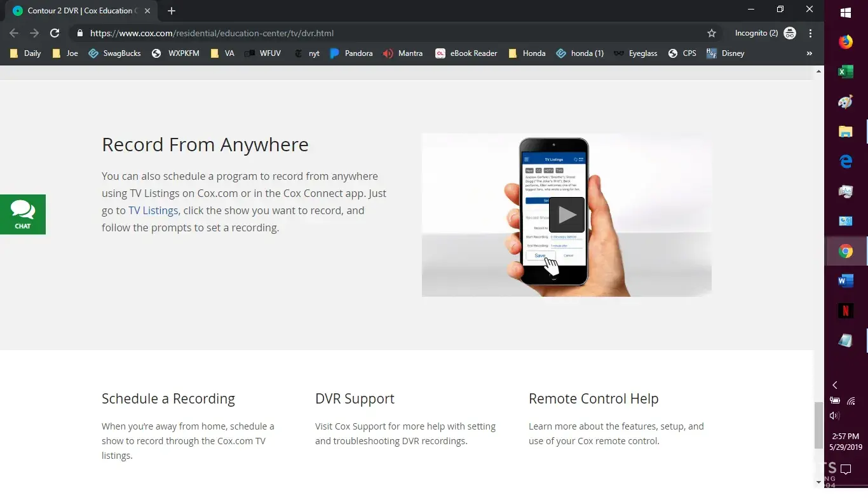This screenshot has height=502, width=868.
Task: Play the Record From Anywhere video
Action: (x=566, y=215)
